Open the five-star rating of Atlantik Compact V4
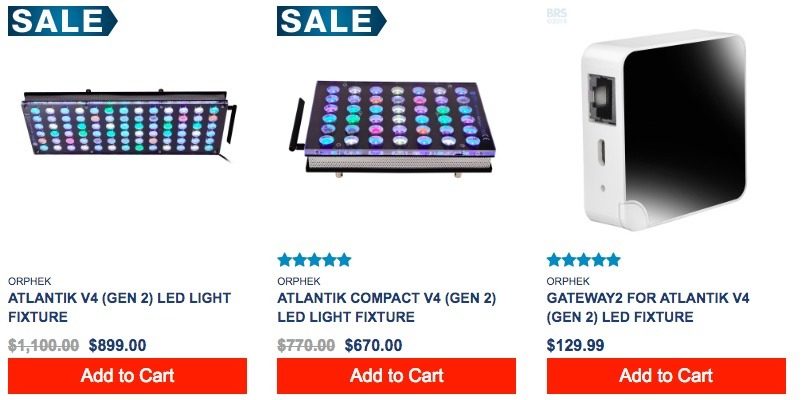Image resolution: width=804 pixels, height=400 pixels. tap(314, 260)
